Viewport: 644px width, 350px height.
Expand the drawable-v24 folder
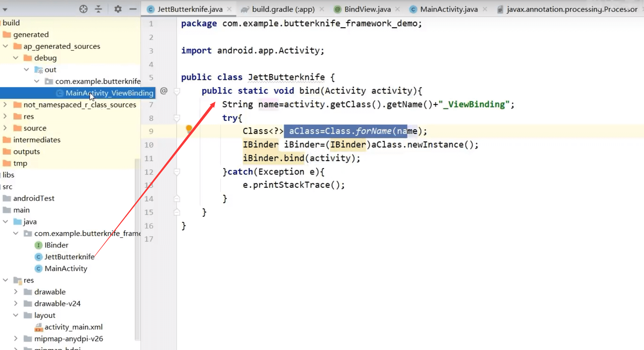pos(16,303)
